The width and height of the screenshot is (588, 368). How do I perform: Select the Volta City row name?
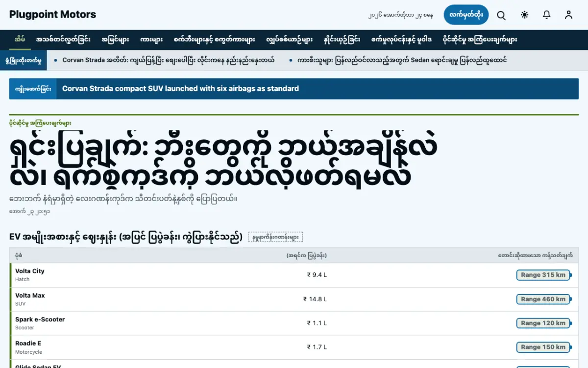tap(30, 271)
